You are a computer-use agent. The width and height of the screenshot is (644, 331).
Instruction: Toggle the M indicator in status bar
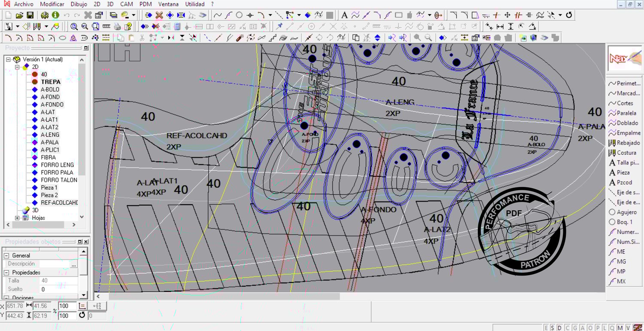(620, 328)
